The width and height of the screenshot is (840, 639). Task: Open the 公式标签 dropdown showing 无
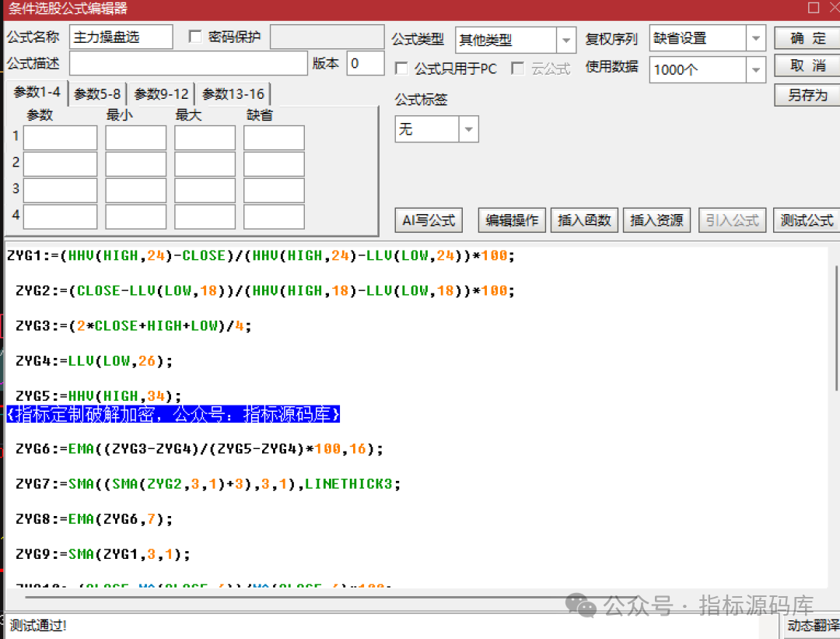pyautogui.click(x=469, y=129)
